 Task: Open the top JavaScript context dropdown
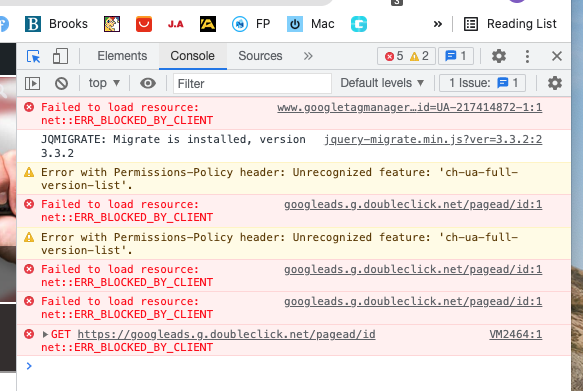pyautogui.click(x=104, y=83)
